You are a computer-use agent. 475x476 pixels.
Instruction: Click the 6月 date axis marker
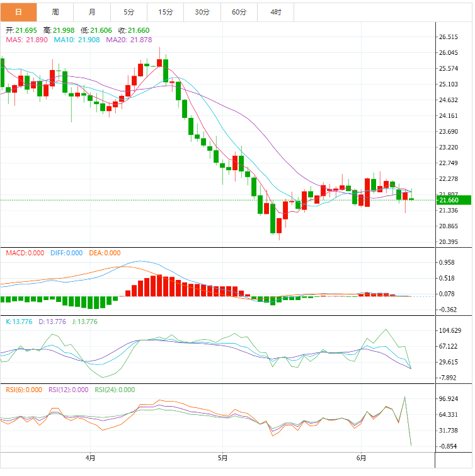click(x=361, y=458)
